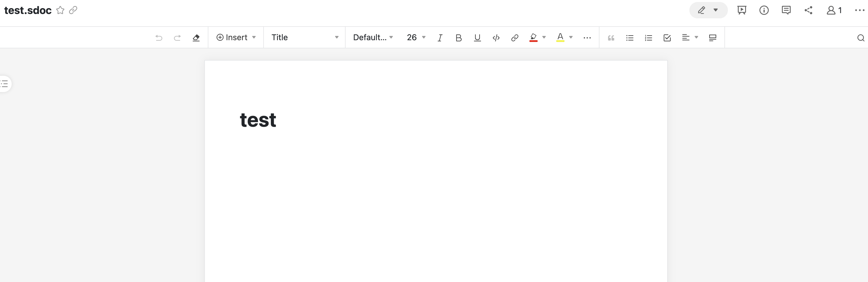
Task: Open the Default font family dropdown
Action: pos(373,37)
